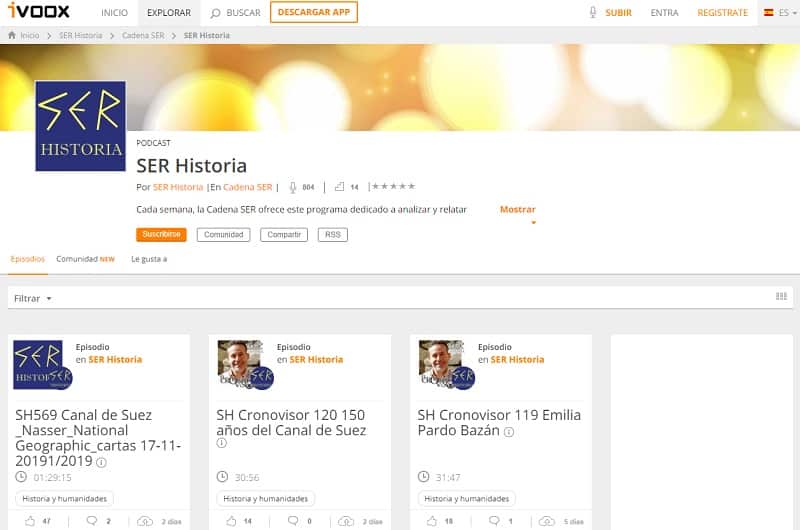Click the SER Historia podcast cover image
This screenshot has height=530, width=800.
pyautogui.click(x=81, y=126)
